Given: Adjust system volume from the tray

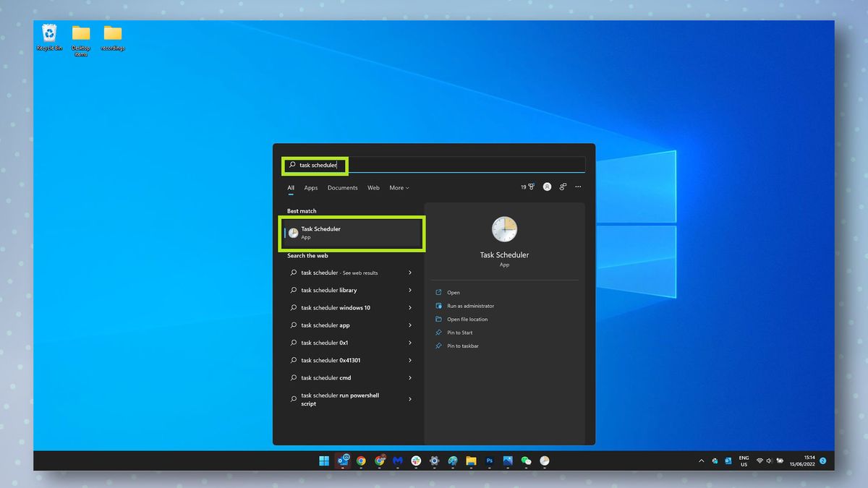Looking at the screenshot, I should point(769,461).
